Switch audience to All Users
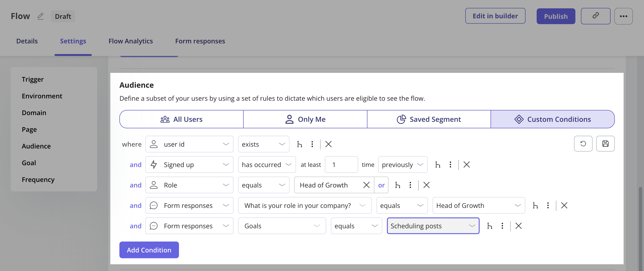Viewport: 644px width, 271px height. pos(182,119)
